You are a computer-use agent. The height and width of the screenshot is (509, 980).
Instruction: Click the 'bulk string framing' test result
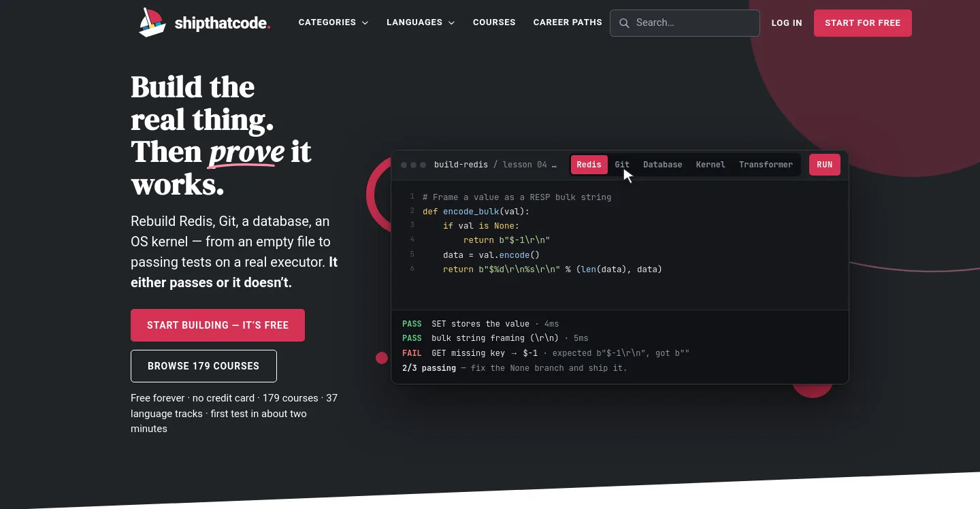[x=495, y=338]
